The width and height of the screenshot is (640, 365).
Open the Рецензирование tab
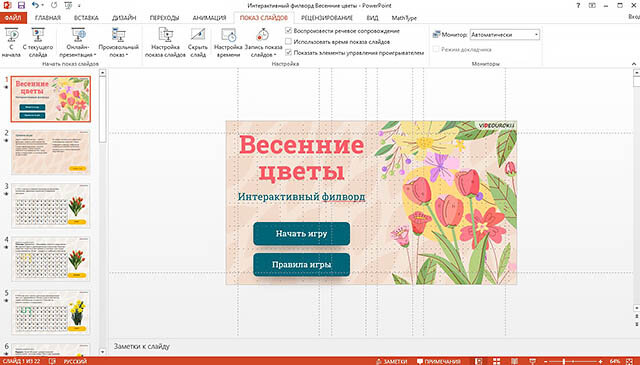tap(327, 18)
